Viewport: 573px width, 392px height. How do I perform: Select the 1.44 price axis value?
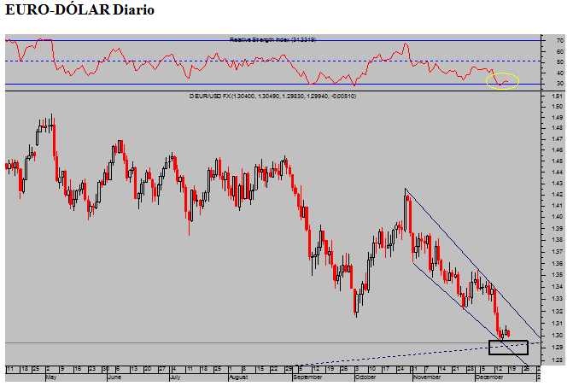click(x=557, y=172)
